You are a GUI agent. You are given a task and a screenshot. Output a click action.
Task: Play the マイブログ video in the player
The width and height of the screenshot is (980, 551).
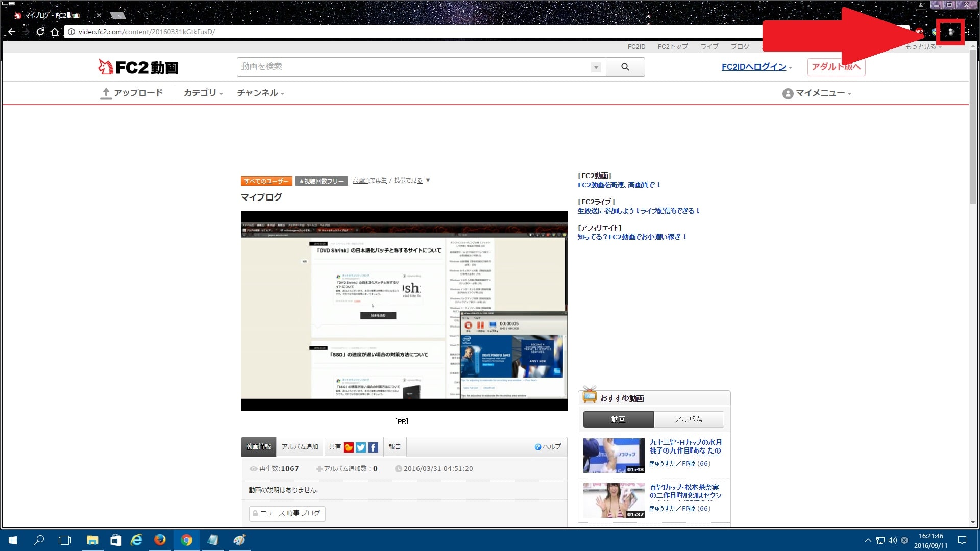click(404, 311)
